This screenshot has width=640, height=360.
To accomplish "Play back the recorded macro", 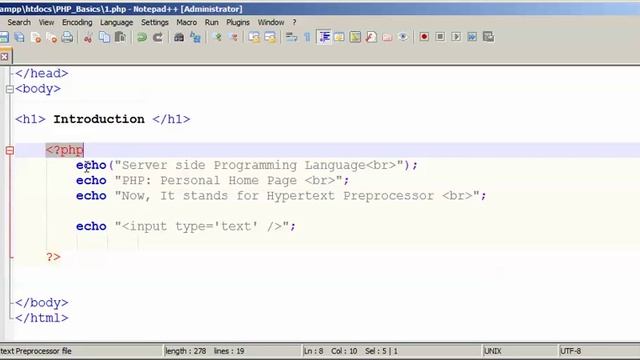I will tap(456, 37).
